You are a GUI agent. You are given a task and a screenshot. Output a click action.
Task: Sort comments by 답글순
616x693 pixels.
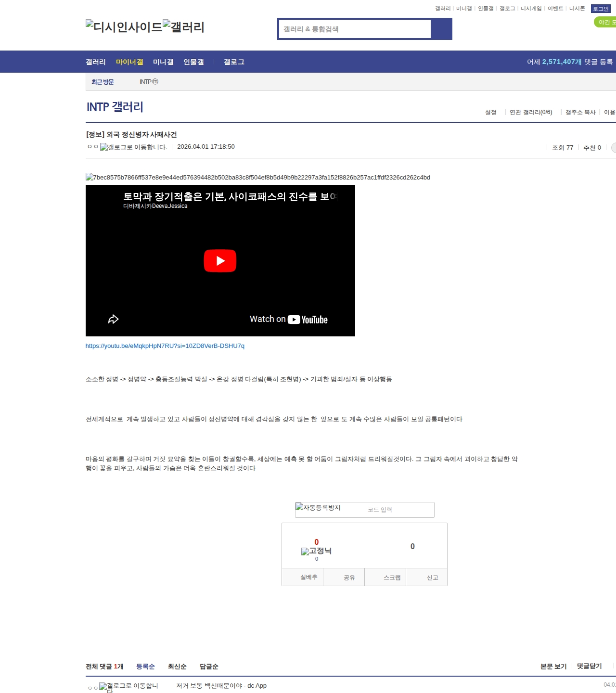(209, 667)
